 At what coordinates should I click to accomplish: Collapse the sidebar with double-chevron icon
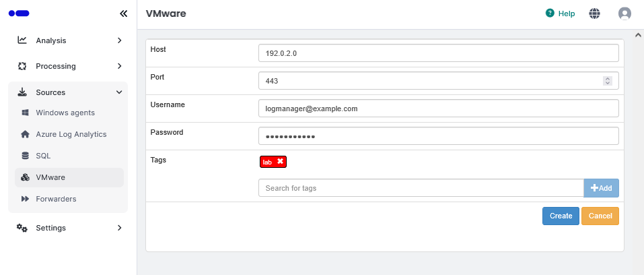[x=123, y=13]
